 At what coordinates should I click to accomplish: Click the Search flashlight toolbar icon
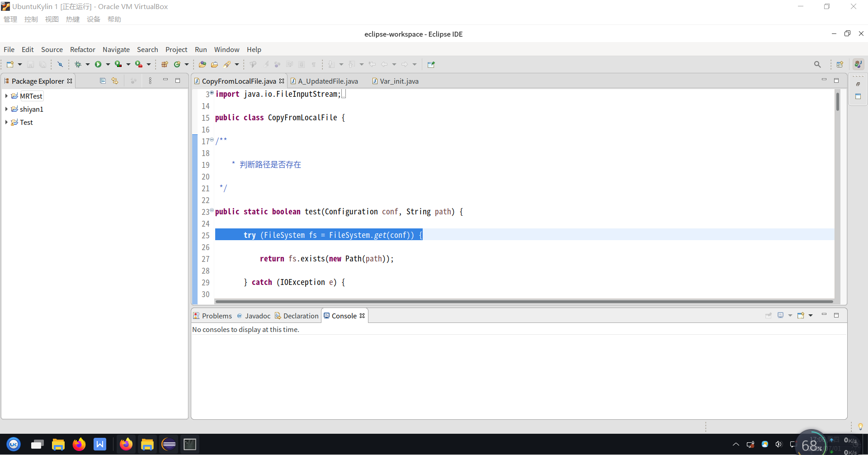[x=227, y=64]
